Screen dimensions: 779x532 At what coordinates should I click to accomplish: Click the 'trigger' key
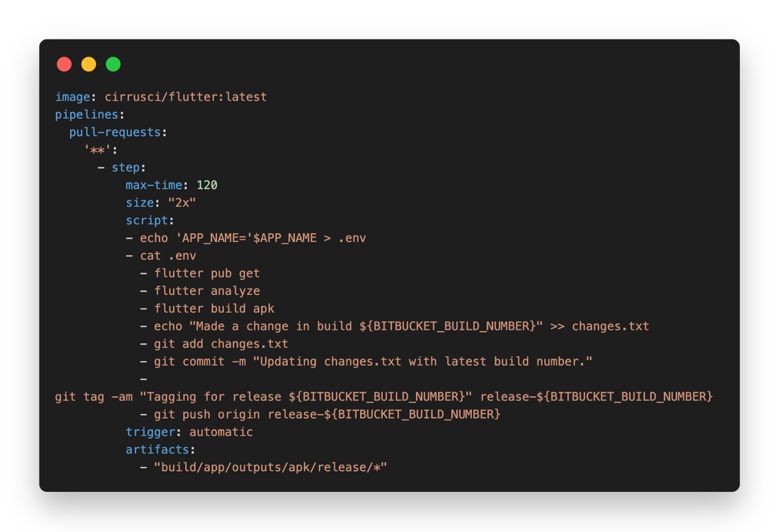pos(150,432)
